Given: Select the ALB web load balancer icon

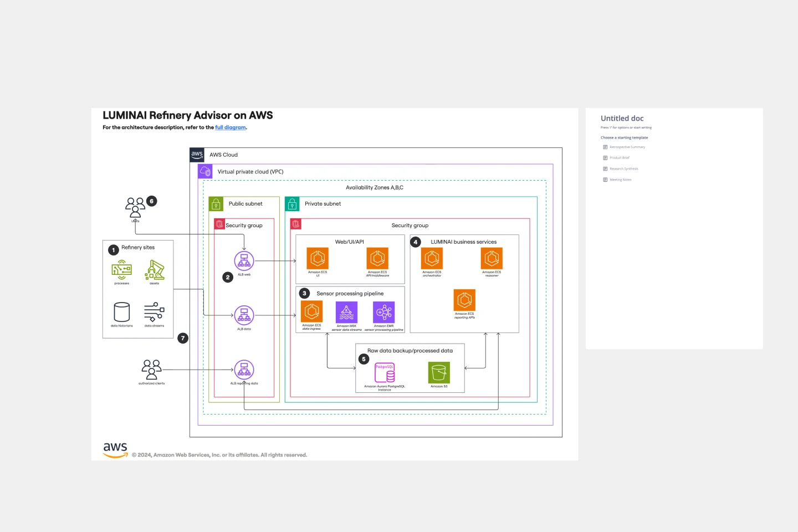Looking at the screenshot, I should point(244,260).
